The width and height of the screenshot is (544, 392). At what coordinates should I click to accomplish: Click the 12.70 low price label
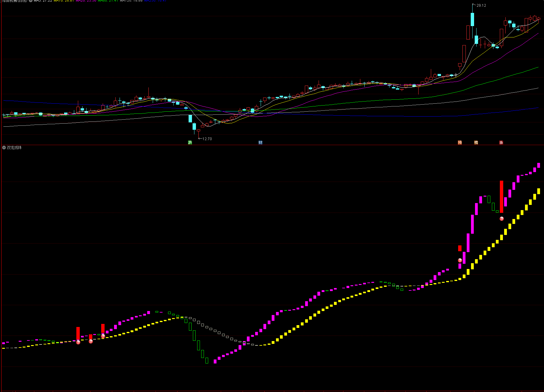207,139
